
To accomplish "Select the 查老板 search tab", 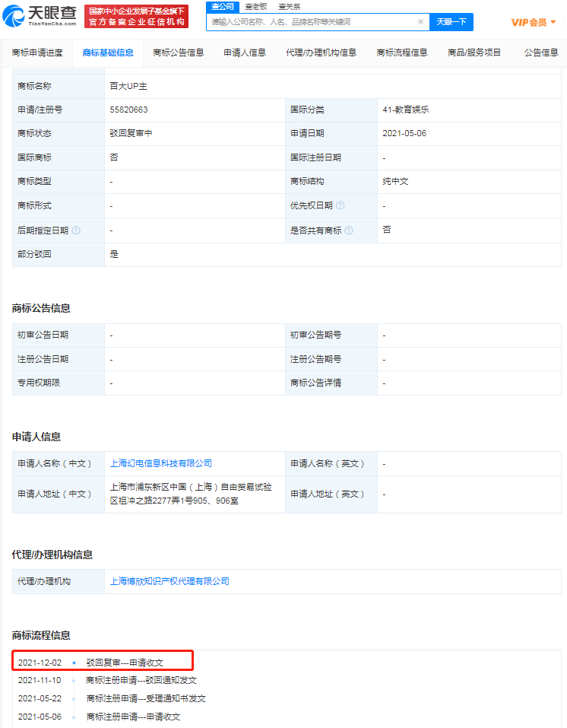I will (256, 7).
